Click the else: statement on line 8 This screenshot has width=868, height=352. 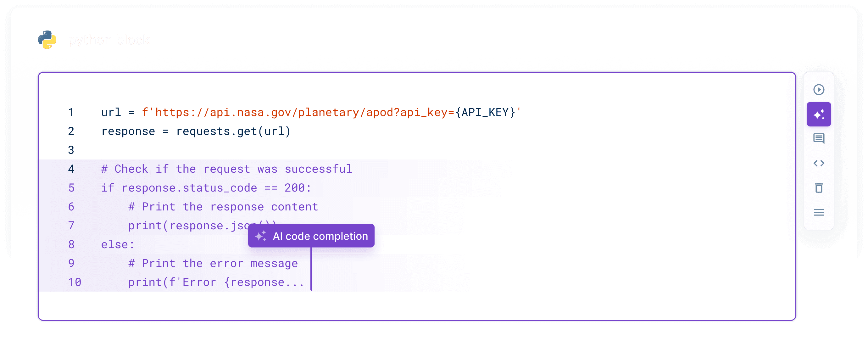118,244
